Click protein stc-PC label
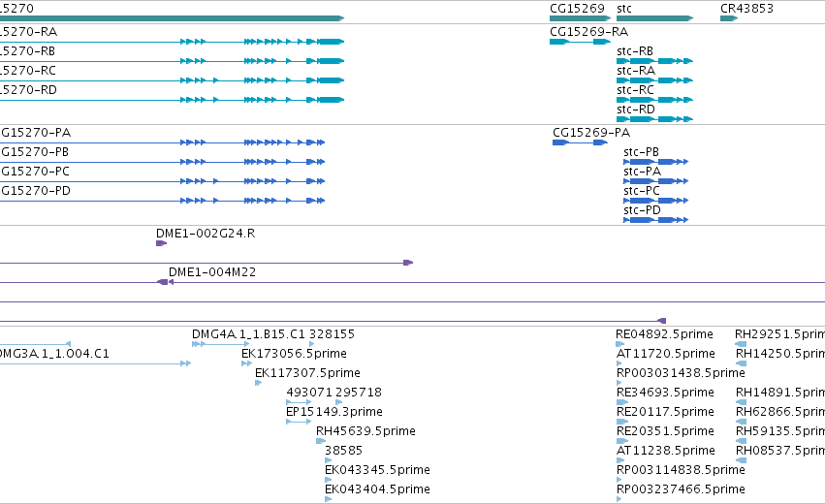This screenshot has height=504, width=825. point(642,191)
